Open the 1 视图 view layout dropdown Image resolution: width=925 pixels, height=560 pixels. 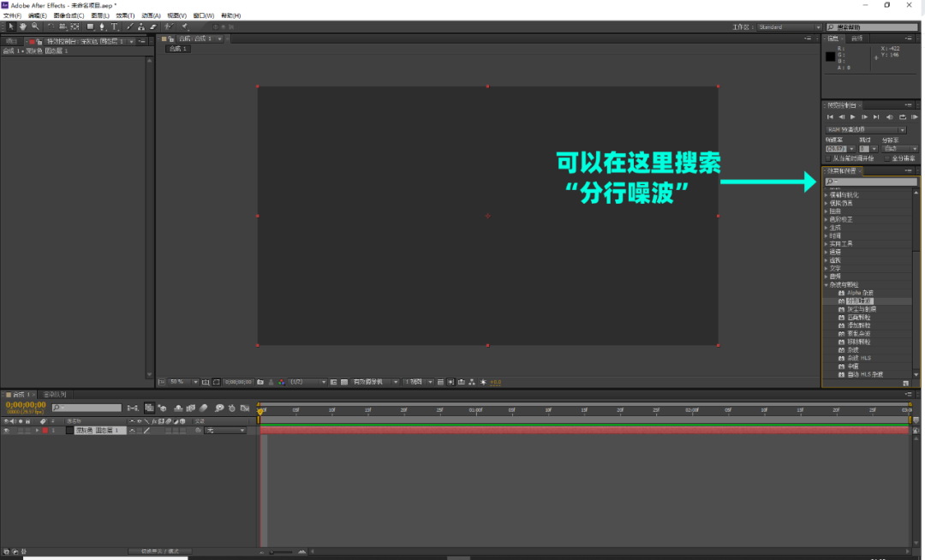tap(418, 382)
